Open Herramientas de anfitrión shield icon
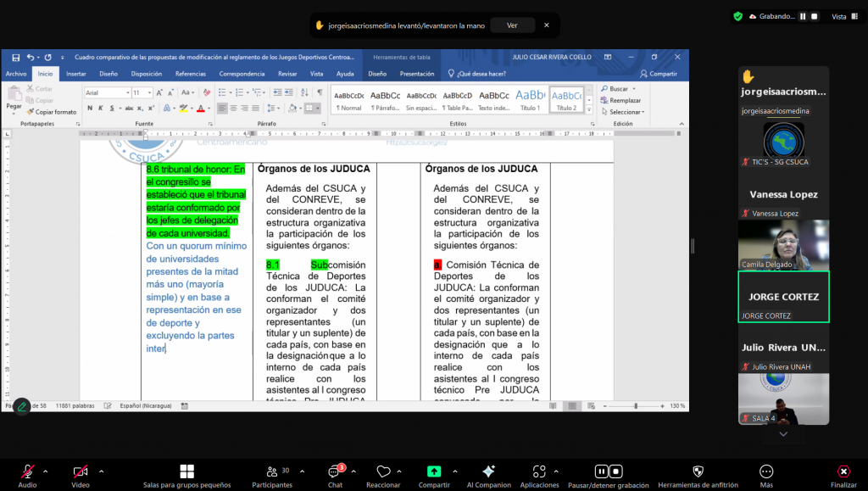 click(698, 472)
